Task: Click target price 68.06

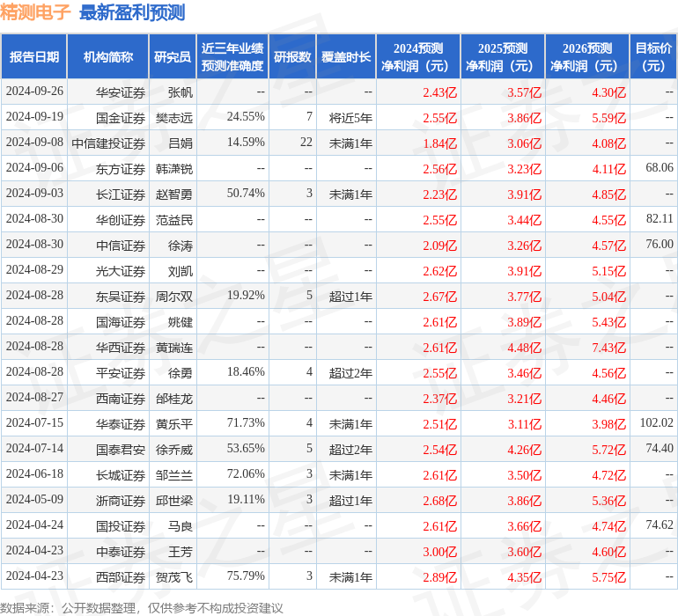Action: (x=660, y=168)
